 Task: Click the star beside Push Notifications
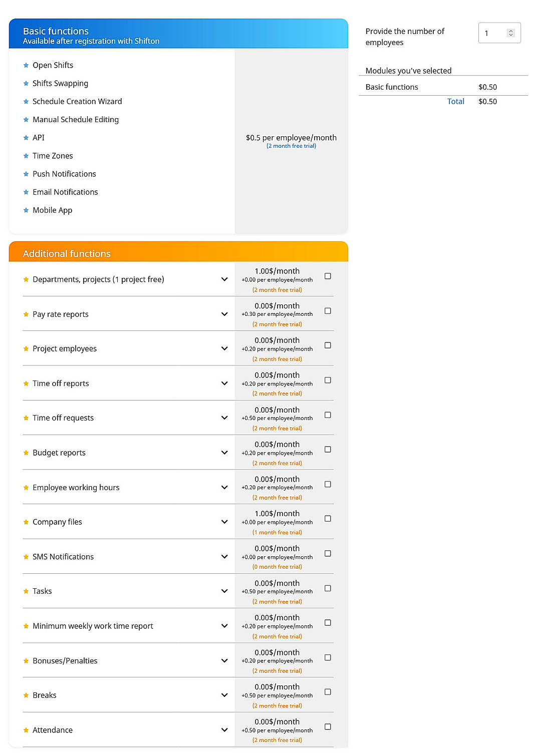[x=26, y=174]
